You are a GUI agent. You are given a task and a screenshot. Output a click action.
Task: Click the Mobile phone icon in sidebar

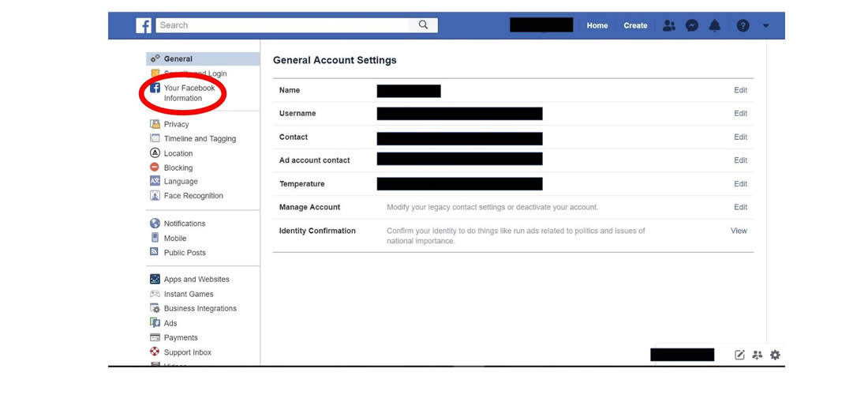click(x=155, y=238)
